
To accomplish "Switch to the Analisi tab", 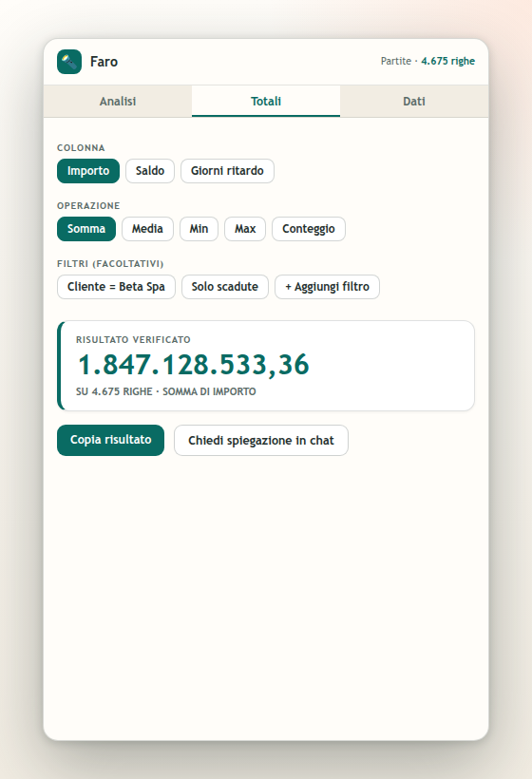I will click(118, 102).
